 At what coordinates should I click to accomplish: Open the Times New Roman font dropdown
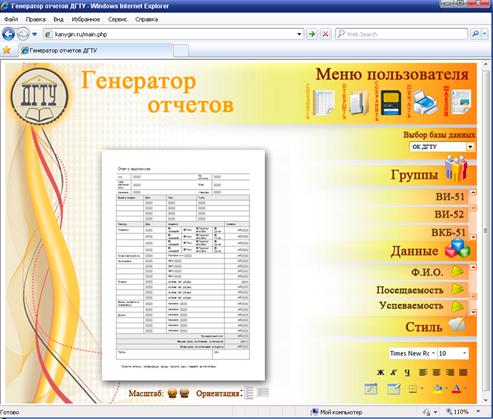click(x=413, y=353)
